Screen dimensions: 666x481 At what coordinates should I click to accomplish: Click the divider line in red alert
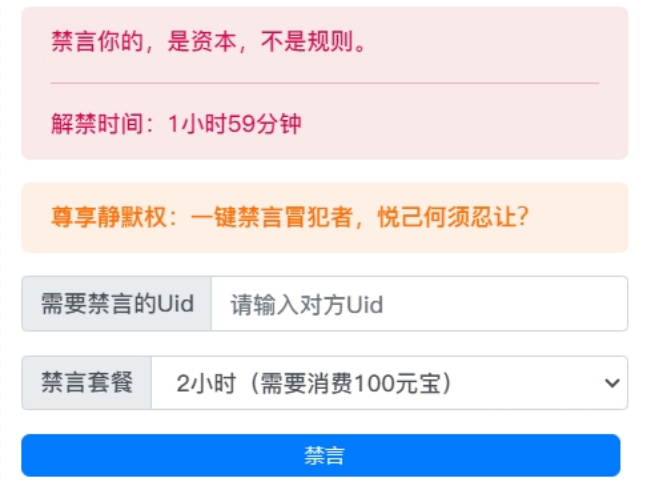pos(324,83)
